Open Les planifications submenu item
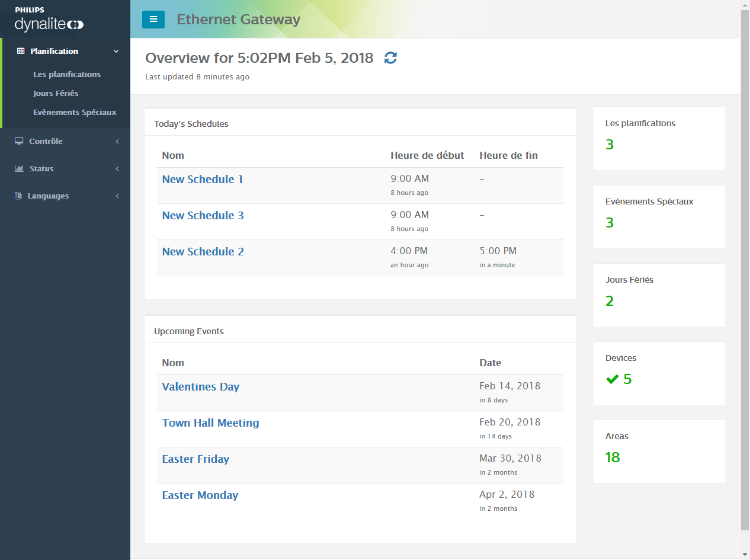The width and height of the screenshot is (750, 560). click(x=67, y=74)
